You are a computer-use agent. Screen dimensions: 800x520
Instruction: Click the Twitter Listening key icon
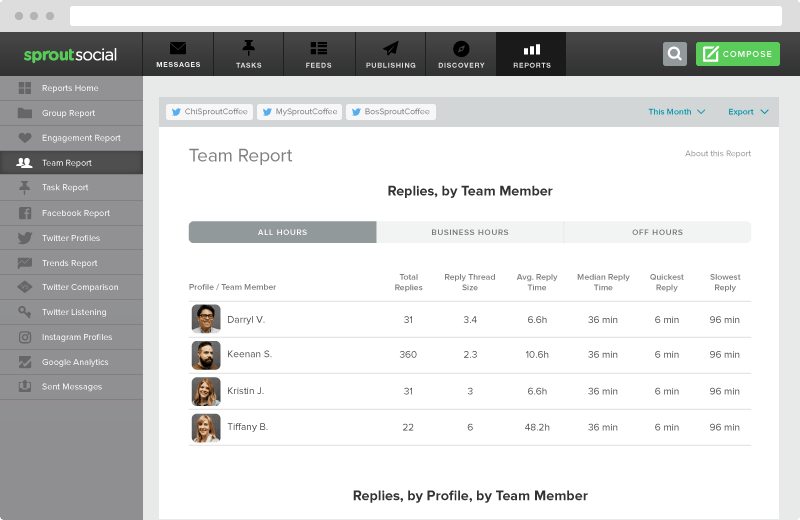(24, 312)
